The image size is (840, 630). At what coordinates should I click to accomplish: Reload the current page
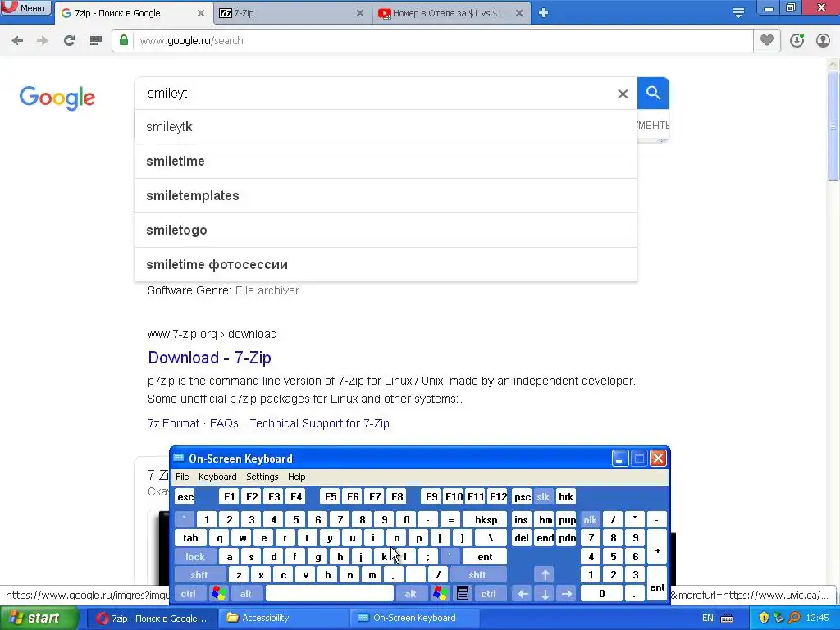click(69, 41)
